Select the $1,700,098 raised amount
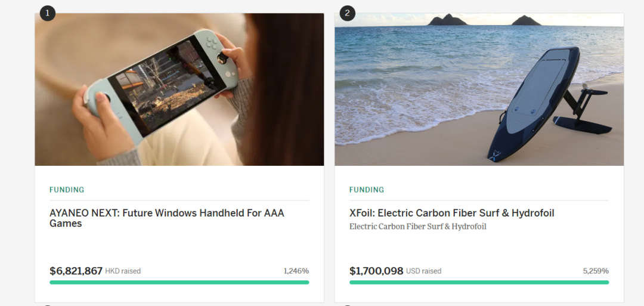Screen dimensions: 644x306 click(x=376, y=271)
